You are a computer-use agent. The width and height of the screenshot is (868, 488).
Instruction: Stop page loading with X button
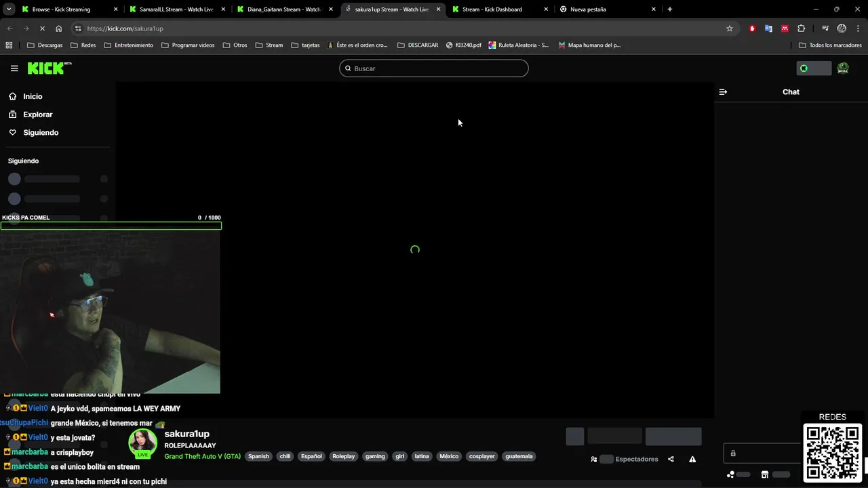tap(42, 28)
